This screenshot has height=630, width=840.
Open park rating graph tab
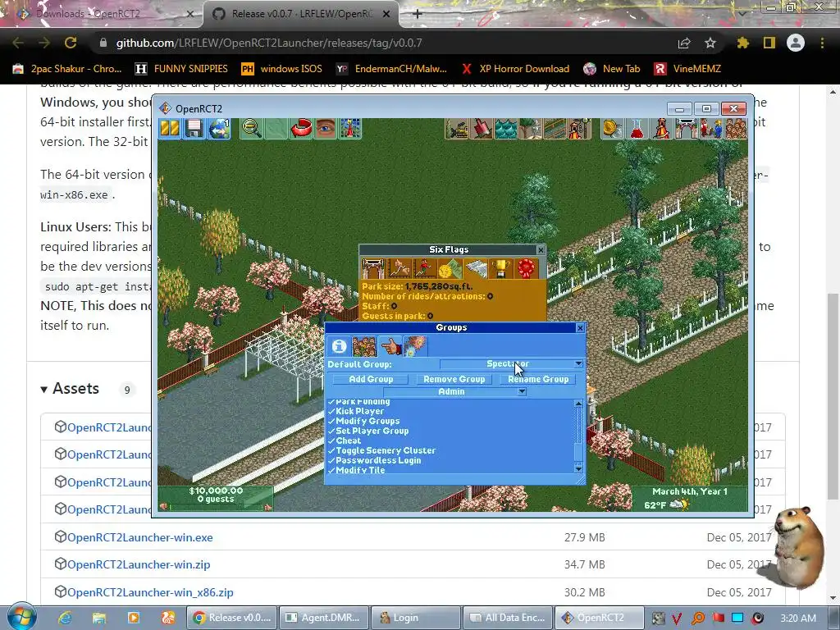(x=399, y=268)
